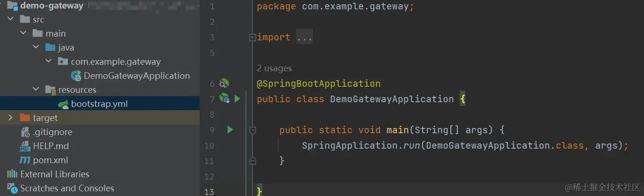The width and height of the screenshot is (644, 196).
Task: Collapse the main folder chevron
Action: pos(24,34)
